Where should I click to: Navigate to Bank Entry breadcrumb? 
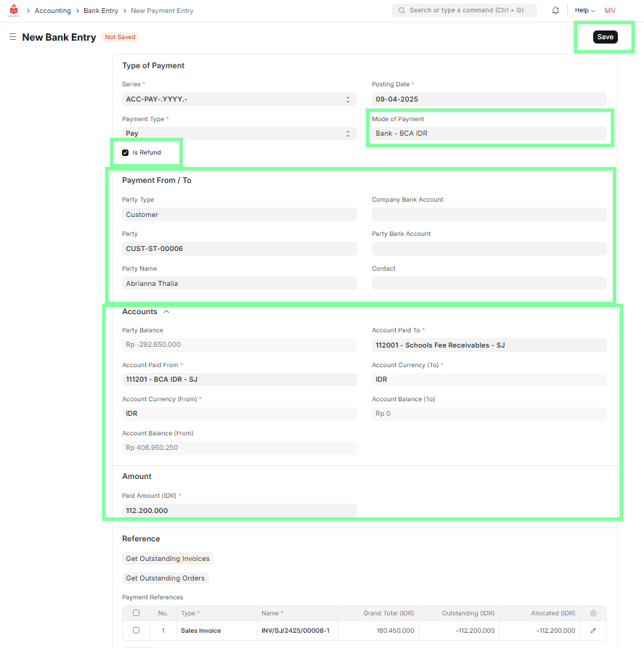tap(100, 11)
